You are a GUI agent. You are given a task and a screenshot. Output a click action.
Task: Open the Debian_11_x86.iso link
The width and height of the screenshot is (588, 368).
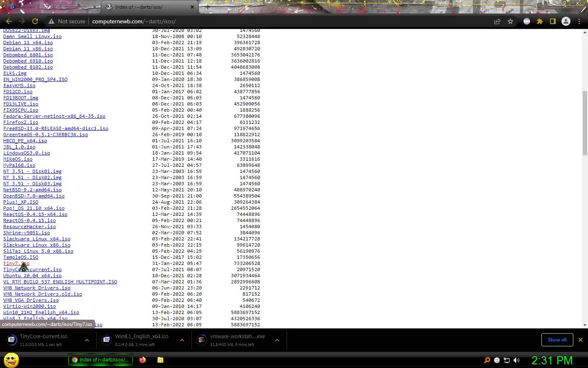28,49
